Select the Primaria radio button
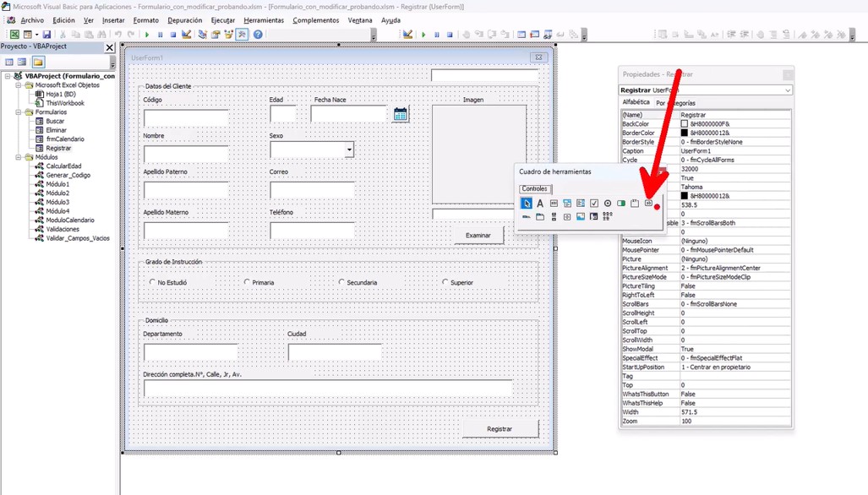The image size is (868, 495). point(248,282)
